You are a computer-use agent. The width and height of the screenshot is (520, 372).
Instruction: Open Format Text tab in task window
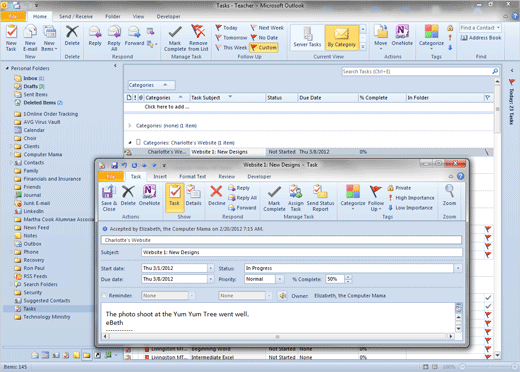(x=192, y=177)
